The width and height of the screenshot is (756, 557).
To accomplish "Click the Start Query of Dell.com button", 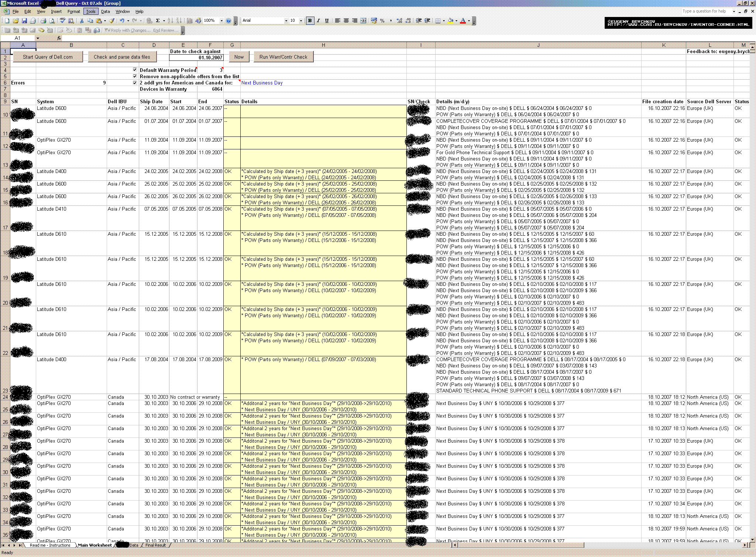I will point(48,57).
